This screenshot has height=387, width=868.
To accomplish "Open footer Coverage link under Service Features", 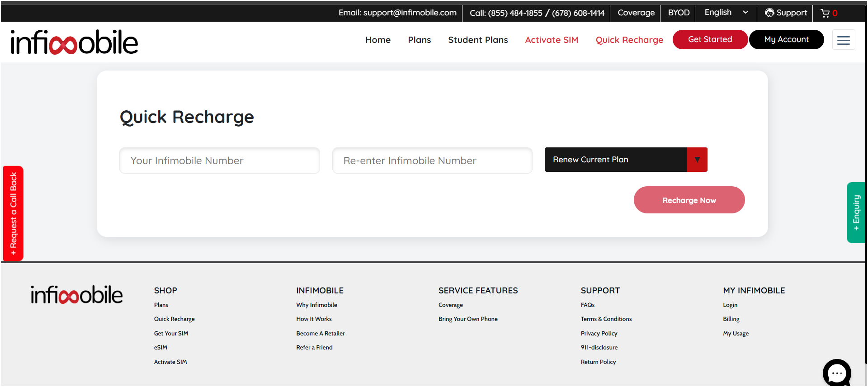I will tap(450, 305).
